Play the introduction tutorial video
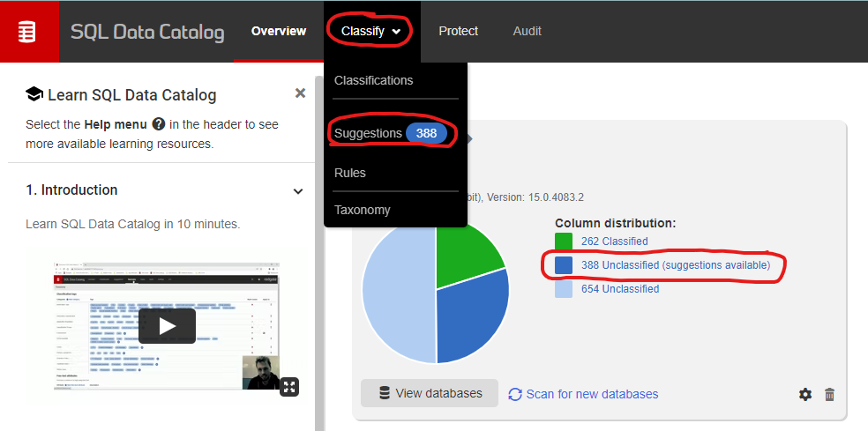Viewport: 868px width, 431px height. point(167,325)
